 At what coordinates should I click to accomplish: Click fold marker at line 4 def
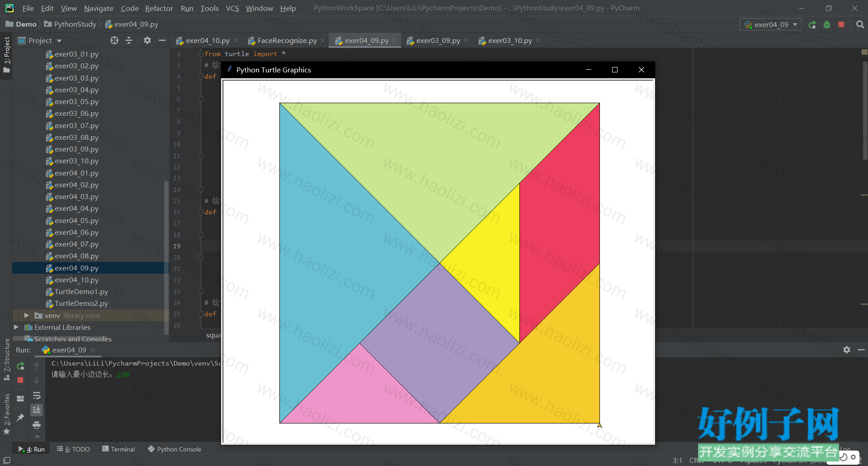pyautogui.click(x=201, y=76)
